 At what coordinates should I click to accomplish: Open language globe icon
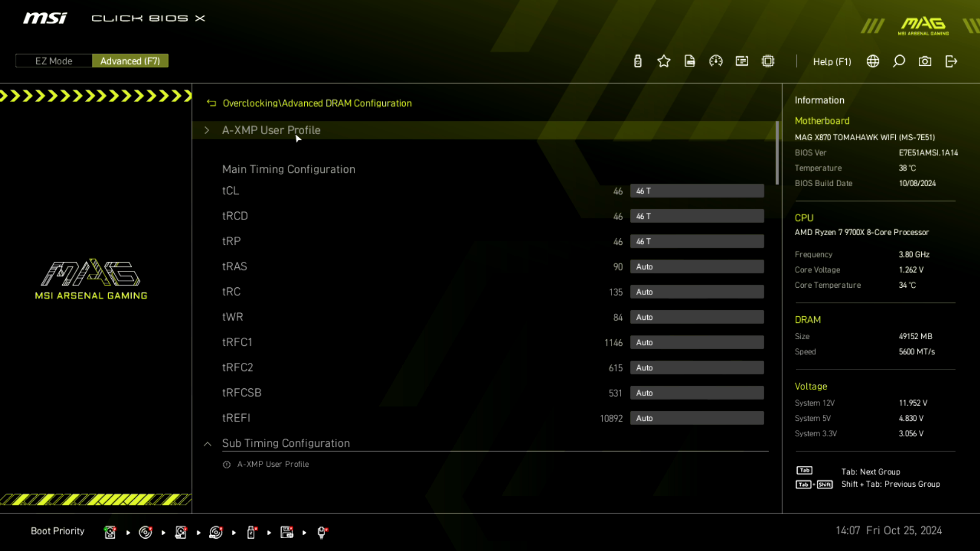(x=873, y=61)
